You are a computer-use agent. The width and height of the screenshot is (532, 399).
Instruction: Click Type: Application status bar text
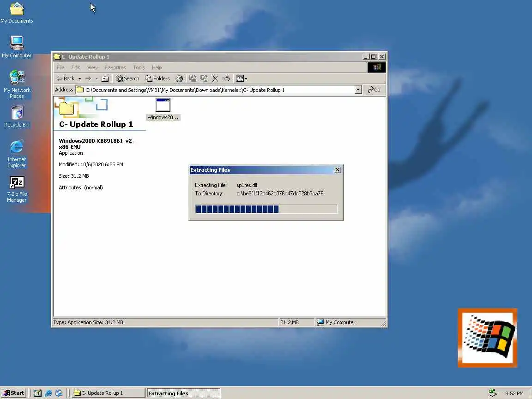click(x=88, y=322)
